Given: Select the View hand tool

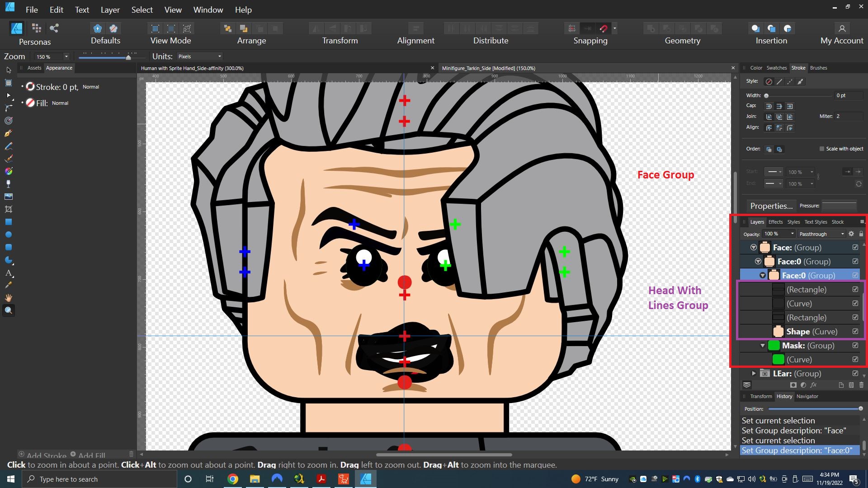Looking at the screenshot, I should click(x=9, y=298).
